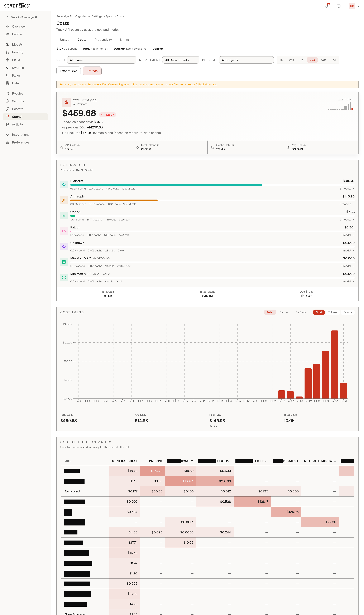Open Secrets in the sidebar
Image resolution: width=364 pixels, height=615 pixels.
pos(25,109)
